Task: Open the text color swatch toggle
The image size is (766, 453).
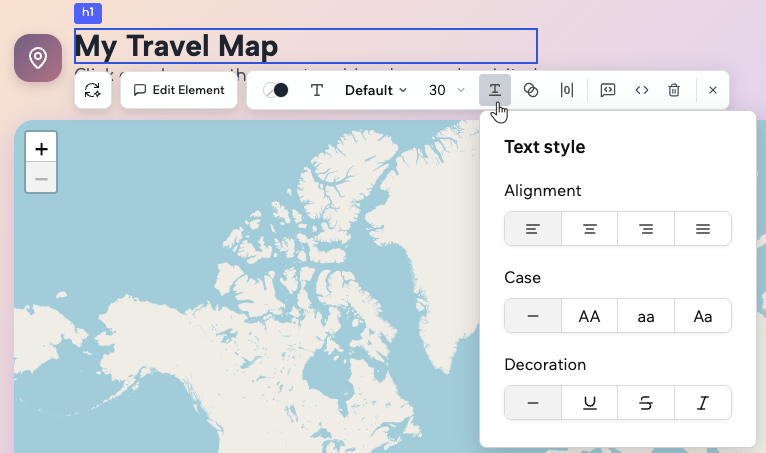Action: [276, 90]
